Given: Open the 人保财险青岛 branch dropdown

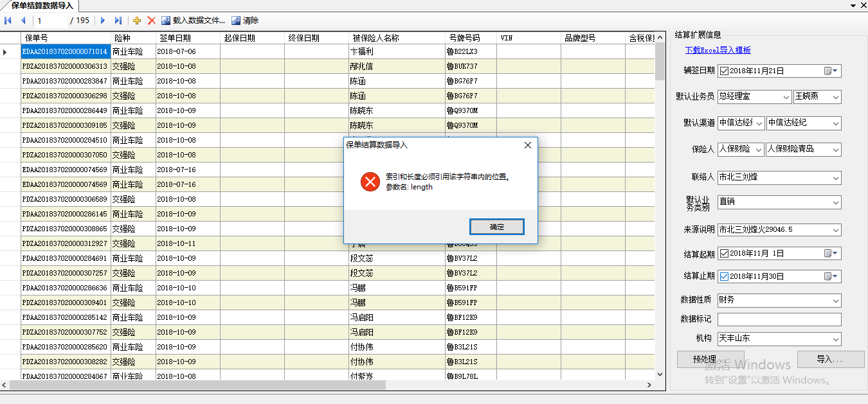Looking at the screenshot, I should pos(835,149).
